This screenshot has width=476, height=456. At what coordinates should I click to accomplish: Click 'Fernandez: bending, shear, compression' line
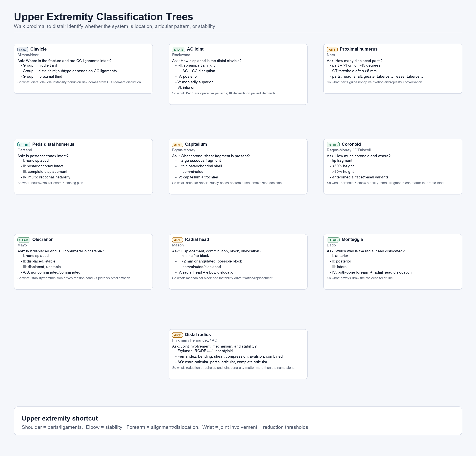[x=229, y=356]
